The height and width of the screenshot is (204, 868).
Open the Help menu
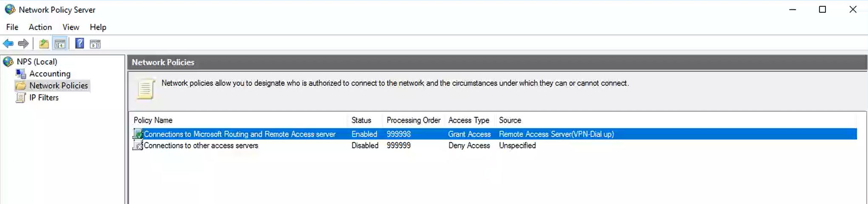[98, 27]
